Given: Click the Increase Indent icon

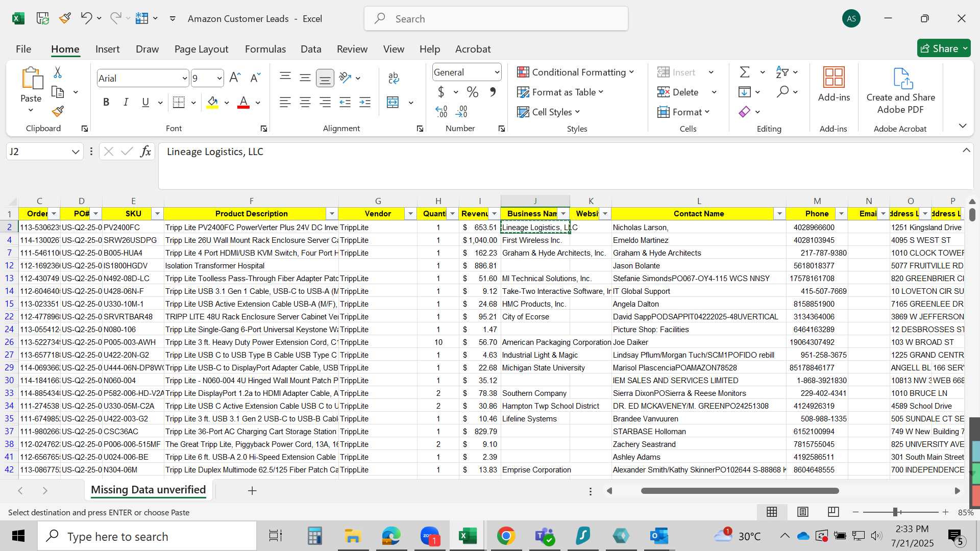Looking at the screenshot, I should click(x=365, y=102).
